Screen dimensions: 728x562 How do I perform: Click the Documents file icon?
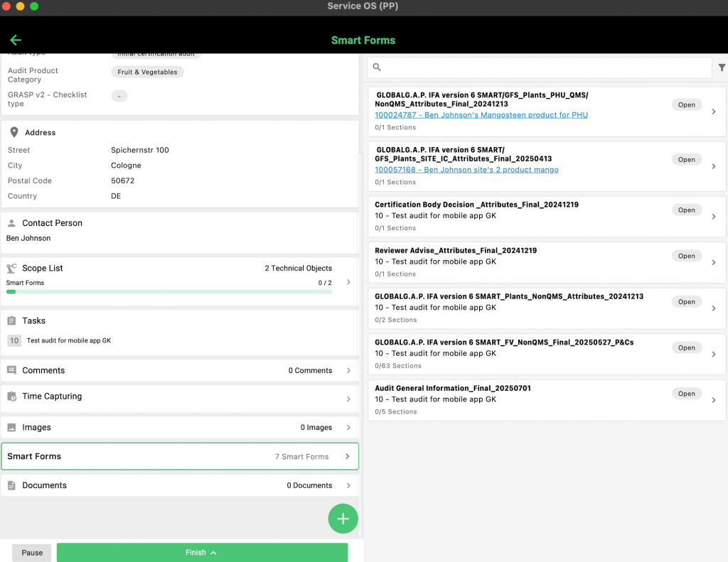coord(12,486)
